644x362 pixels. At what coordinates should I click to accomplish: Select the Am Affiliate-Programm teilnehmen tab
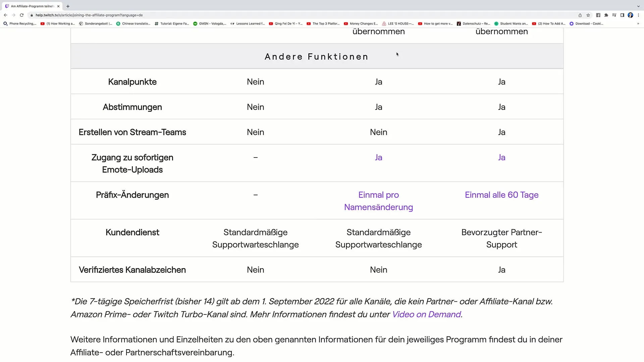point(32,6)
